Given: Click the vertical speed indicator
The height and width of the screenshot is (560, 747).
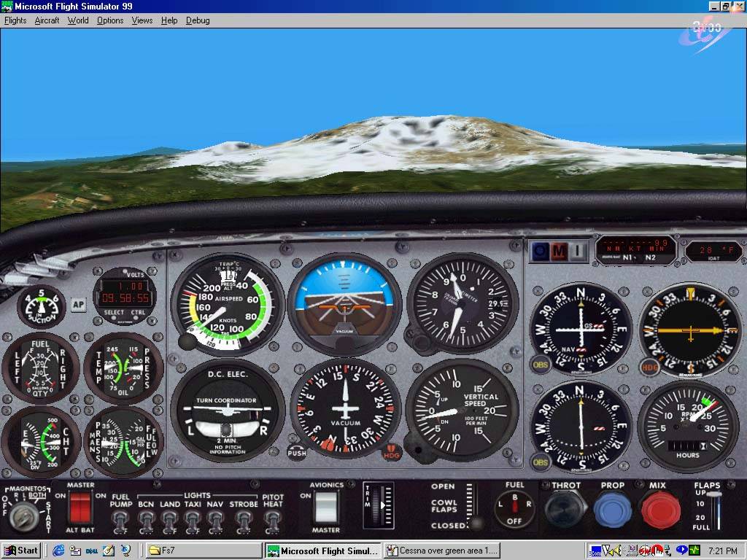Looking at the screenshot, I should [x=462, y=410].
